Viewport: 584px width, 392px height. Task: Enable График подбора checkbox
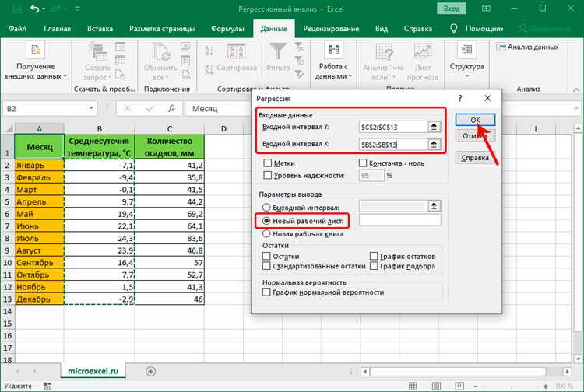(x=374, y=266)
